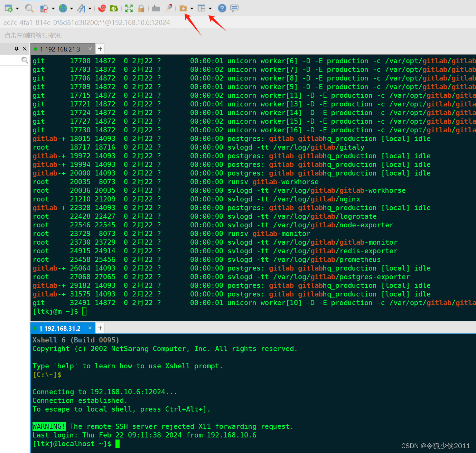Click PID 18015 postgres idle line
Viewport: 476px width, 453px height.
coord(232,139)
